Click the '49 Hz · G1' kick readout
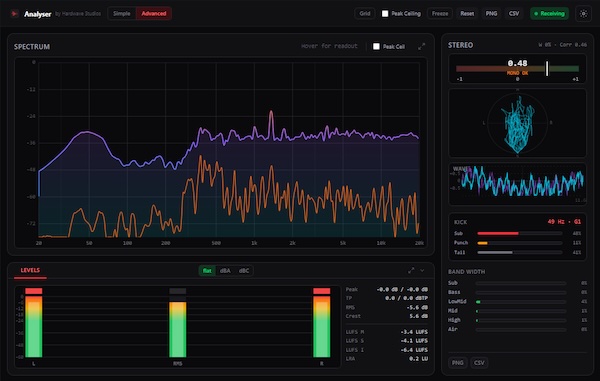This screenshot has height=381, width=600. tap(564, 222)
